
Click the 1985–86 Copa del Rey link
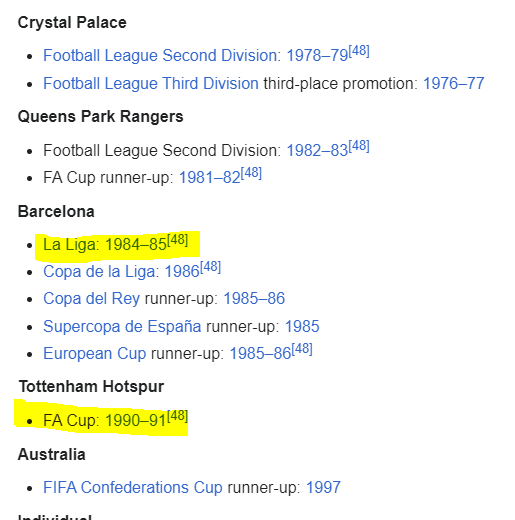pyautogui.click(x=254, y=299)
